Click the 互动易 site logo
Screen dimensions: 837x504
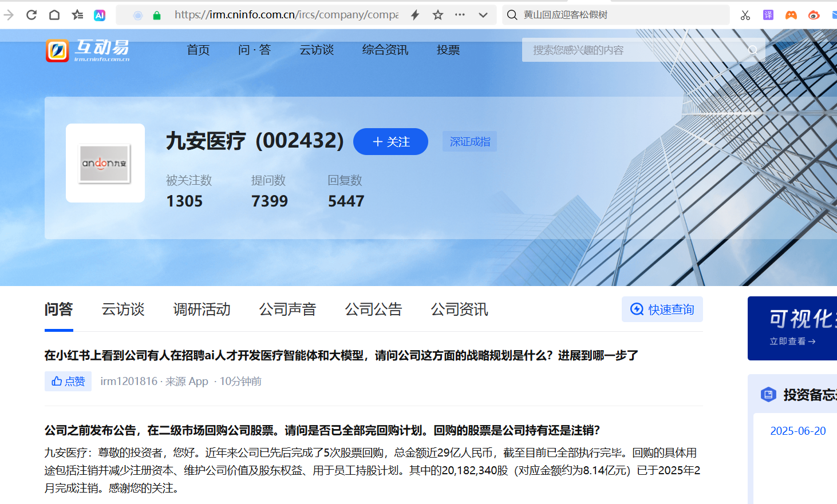(x=88, y=50)
